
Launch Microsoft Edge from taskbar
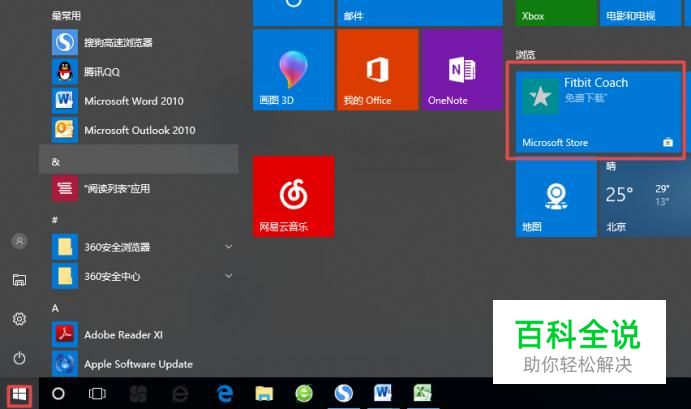pyautogui.click(x=225, y=394)
